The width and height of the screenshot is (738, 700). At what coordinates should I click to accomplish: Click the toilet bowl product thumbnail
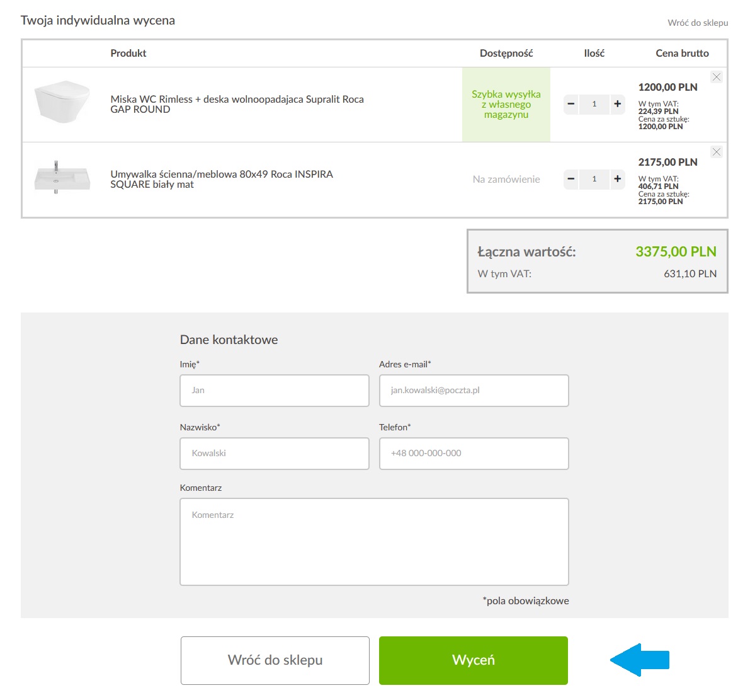(x=62, y=102)
